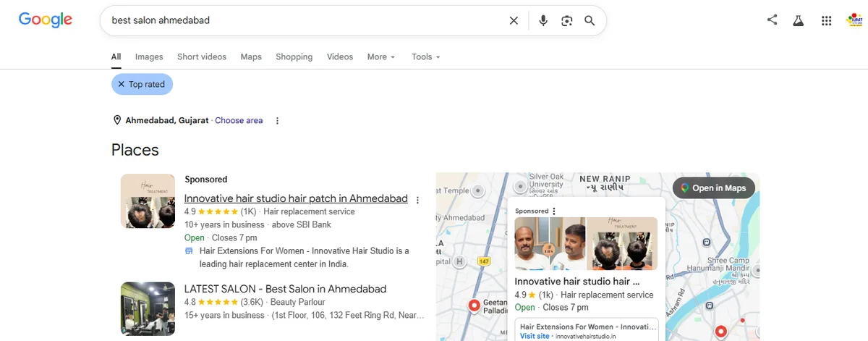Image resolution: width=868 pixels, height=341 pixels.
Task: Open Search by image lens icon
Action: tap(566, 20)
